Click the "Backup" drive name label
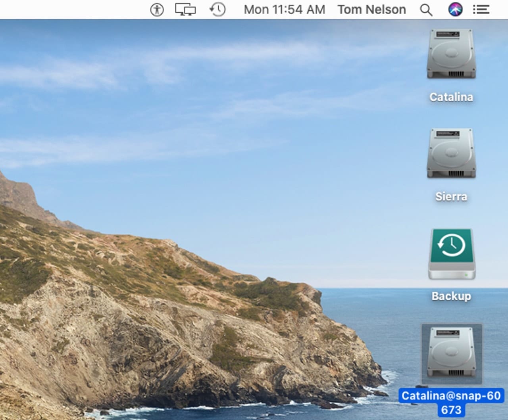 point(451,296)
